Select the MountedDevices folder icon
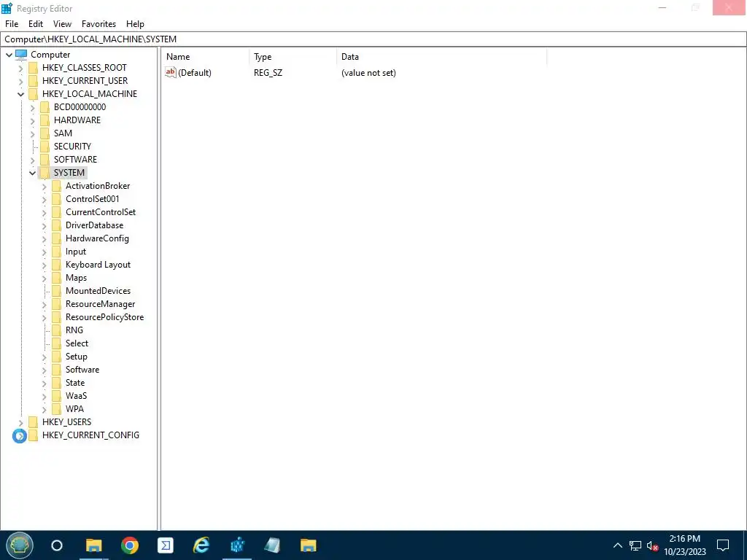 [x=57, y=290]
